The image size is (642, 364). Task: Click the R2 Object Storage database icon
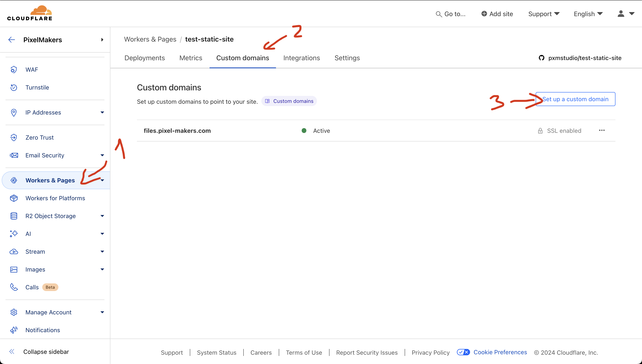(14, 216)
